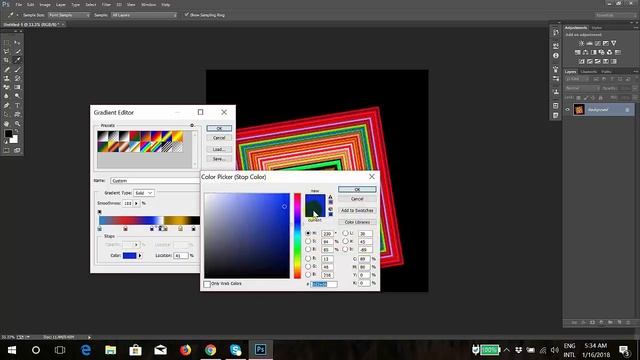Screen dimensions: 640x360
Task: Select the Gradient tool in toolbox
Action: (x=17, y=87)
